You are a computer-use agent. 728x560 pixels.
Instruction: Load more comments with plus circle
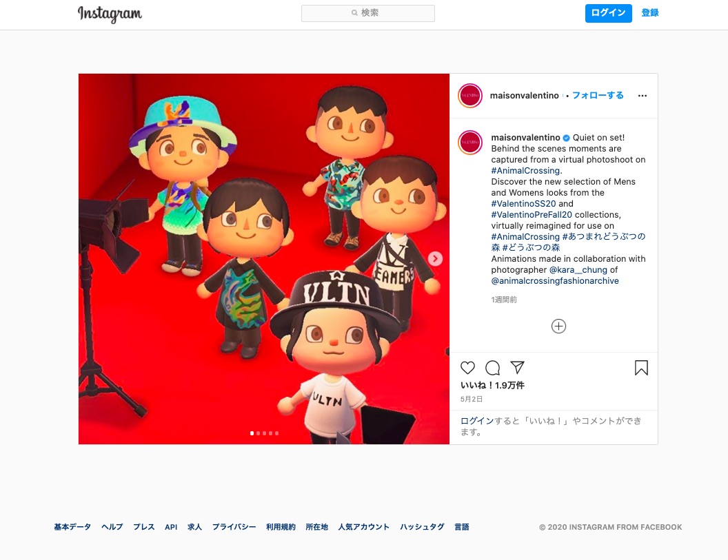coord(558,326)
